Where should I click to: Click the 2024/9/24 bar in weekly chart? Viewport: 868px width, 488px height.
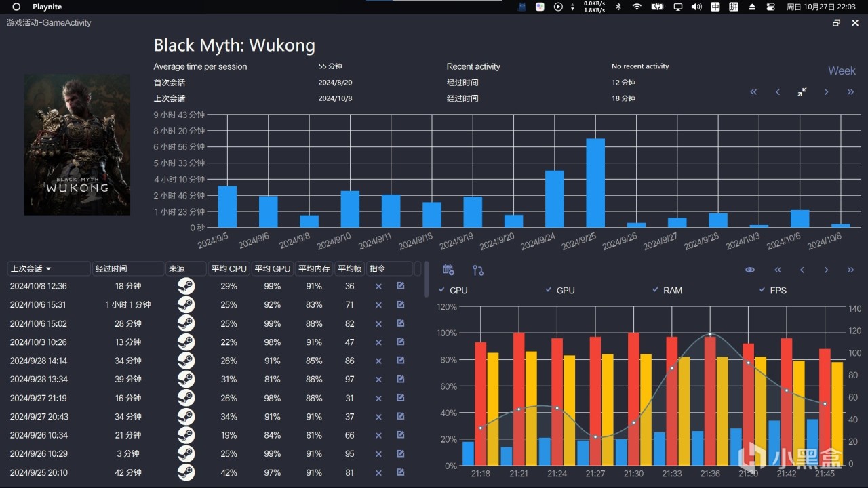(555, 199)
